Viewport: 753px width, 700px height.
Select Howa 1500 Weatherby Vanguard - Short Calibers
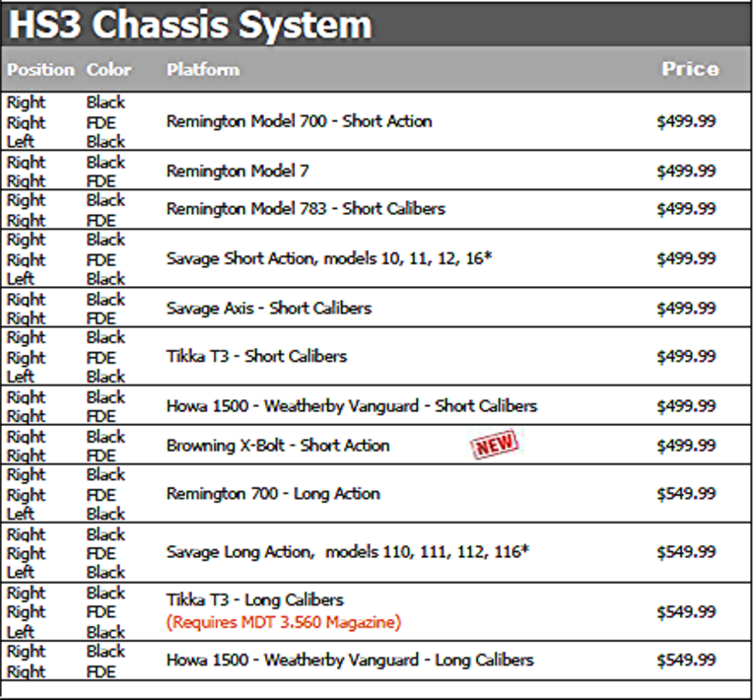click(352, 406)
